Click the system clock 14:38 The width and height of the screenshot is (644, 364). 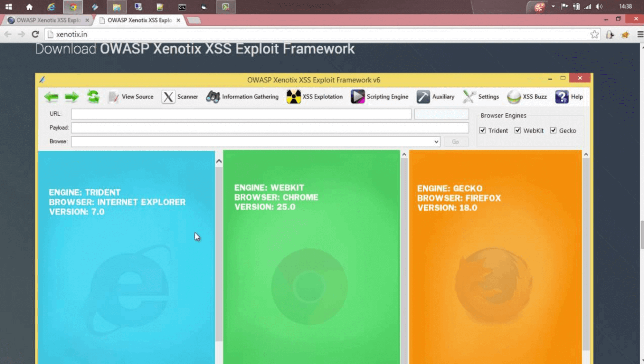[626, 6]
